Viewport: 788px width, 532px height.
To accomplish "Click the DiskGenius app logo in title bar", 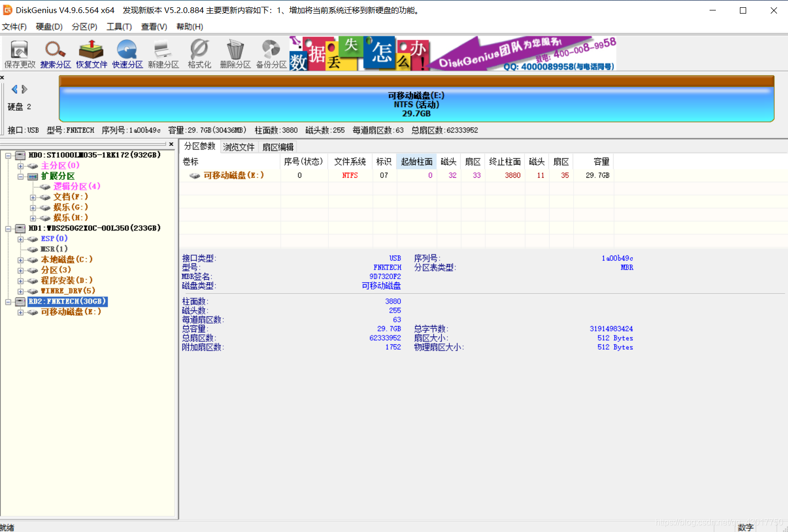I will point(7,10).
